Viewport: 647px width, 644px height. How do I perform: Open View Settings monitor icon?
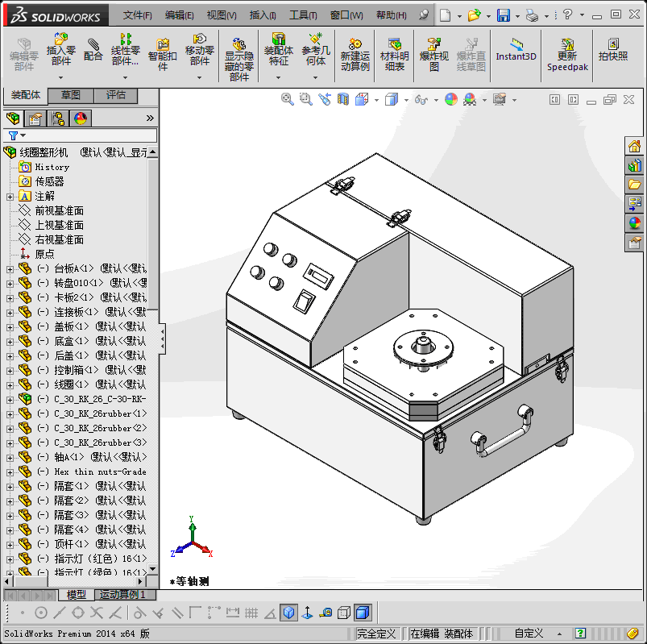tap(500, 99)
